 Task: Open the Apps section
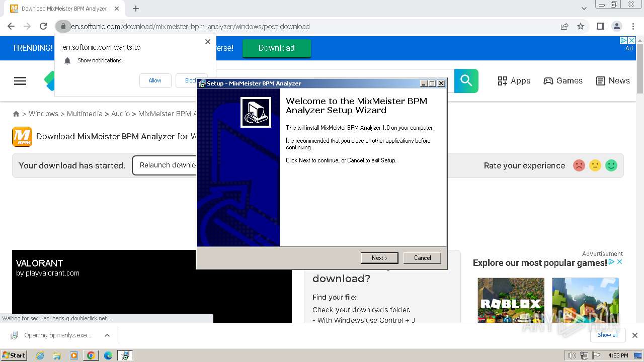tap(514, 80)
